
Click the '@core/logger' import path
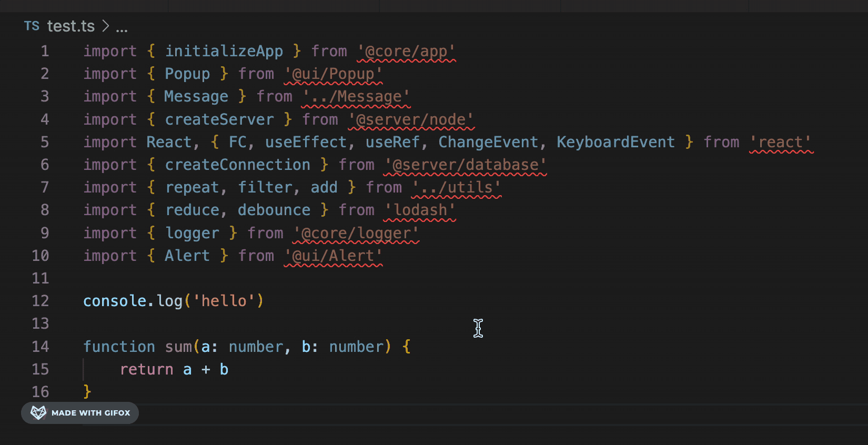[356, 234]
